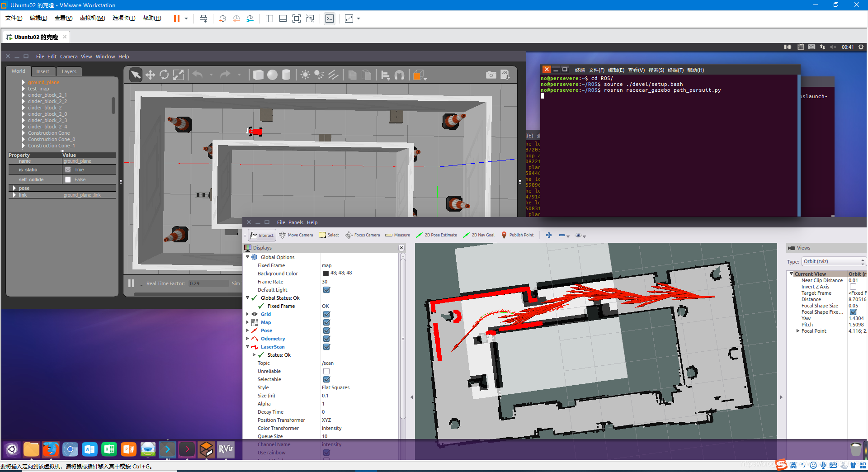Open the Camera menu in Gazebo

69,57
